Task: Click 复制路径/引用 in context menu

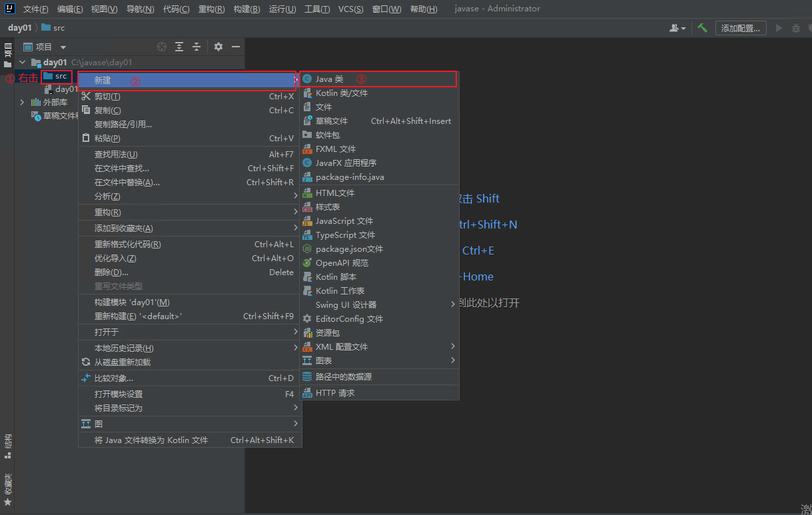Action: point(190,124)
